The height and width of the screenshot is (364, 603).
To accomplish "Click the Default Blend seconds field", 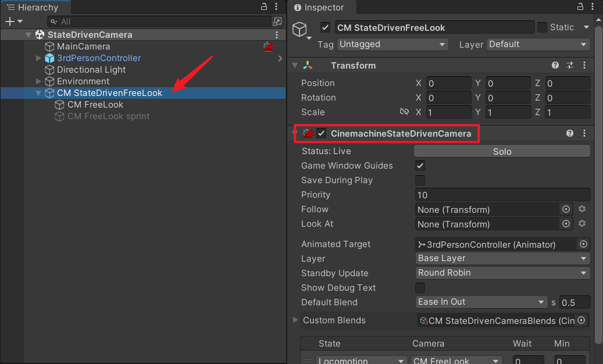I will 575,302.
